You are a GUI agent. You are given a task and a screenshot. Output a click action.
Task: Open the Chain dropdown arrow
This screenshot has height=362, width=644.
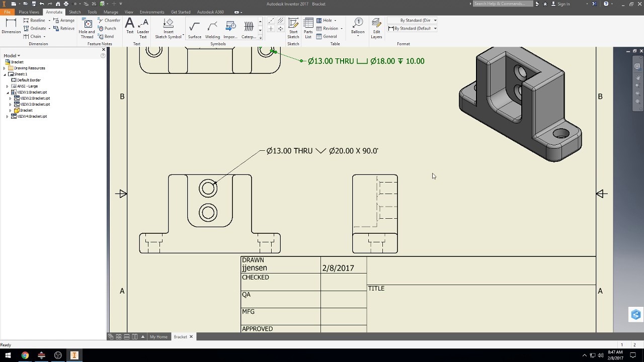[x=44, y=37]
